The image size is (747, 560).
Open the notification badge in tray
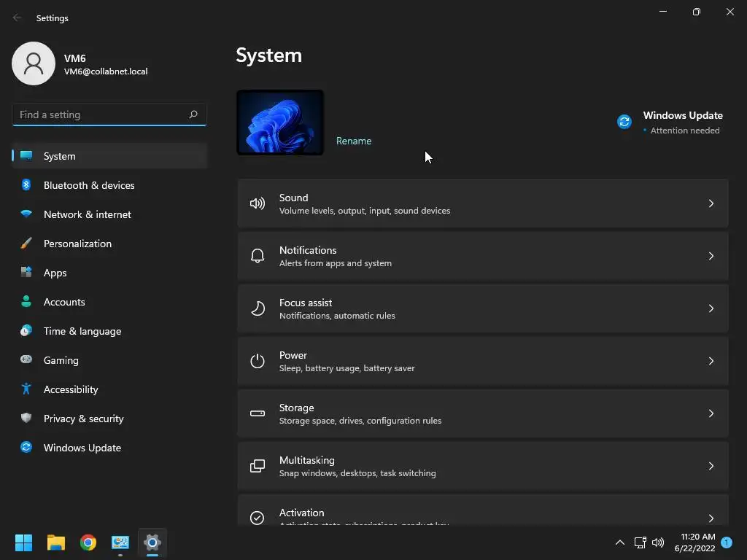727,542
